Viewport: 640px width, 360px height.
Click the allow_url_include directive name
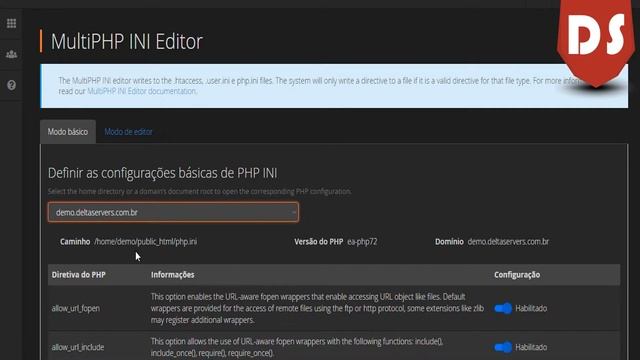[78, 347]
